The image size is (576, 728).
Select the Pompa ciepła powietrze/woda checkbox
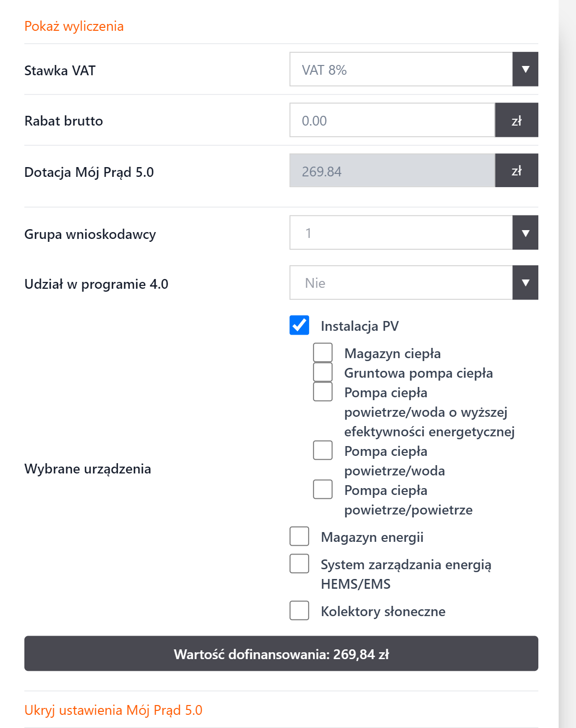click(323, 450)
